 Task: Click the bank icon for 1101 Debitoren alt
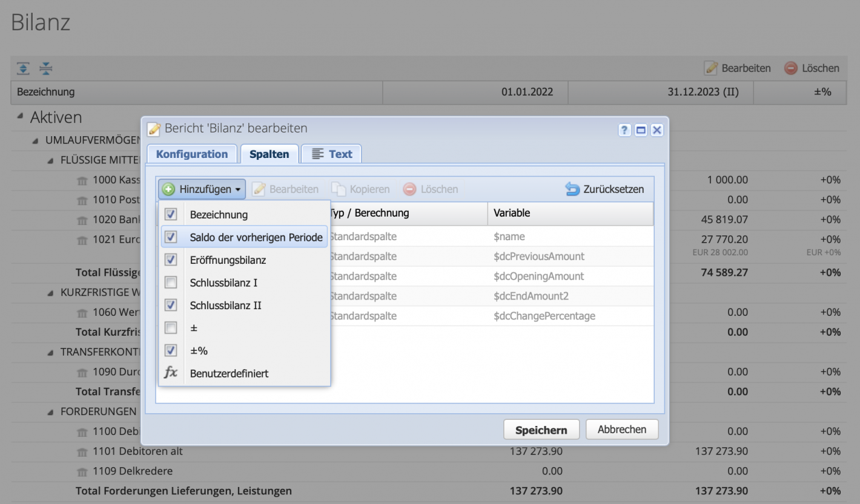(x=82, y=451)
